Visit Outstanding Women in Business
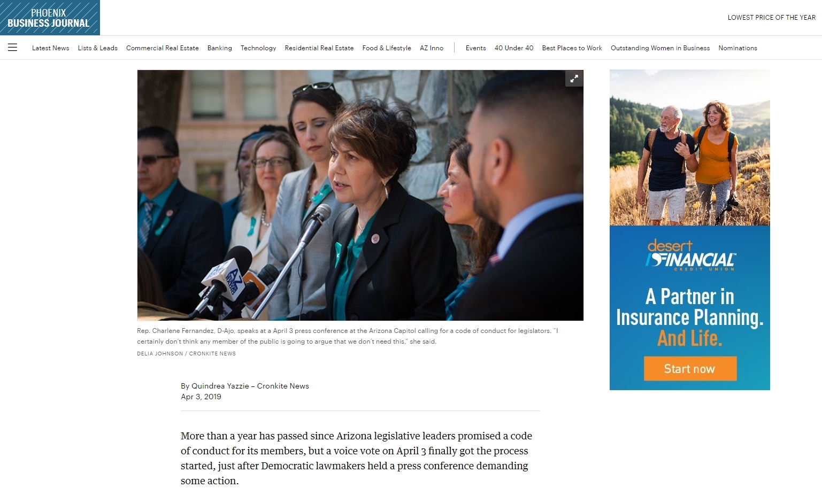 click(660, 48)
